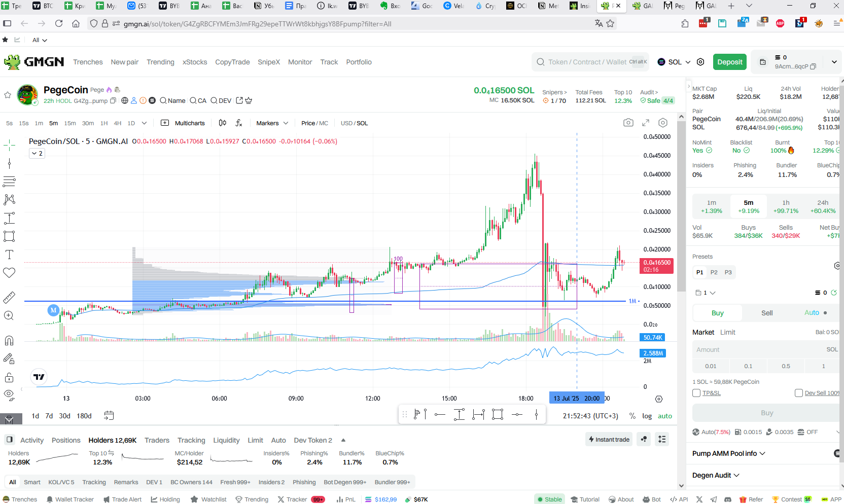Toggle the holders list filter icon
844x504 pixels.
coord(662,439)
